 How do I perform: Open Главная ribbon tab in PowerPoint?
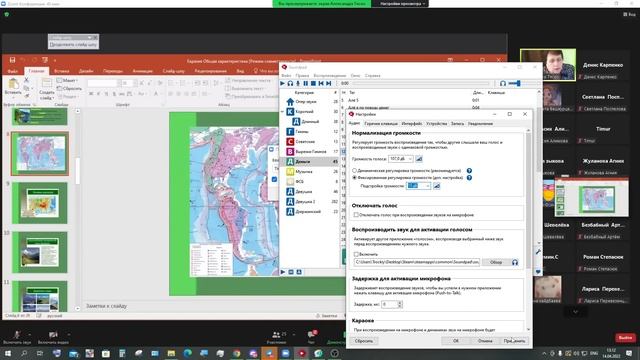pos(36,71)
